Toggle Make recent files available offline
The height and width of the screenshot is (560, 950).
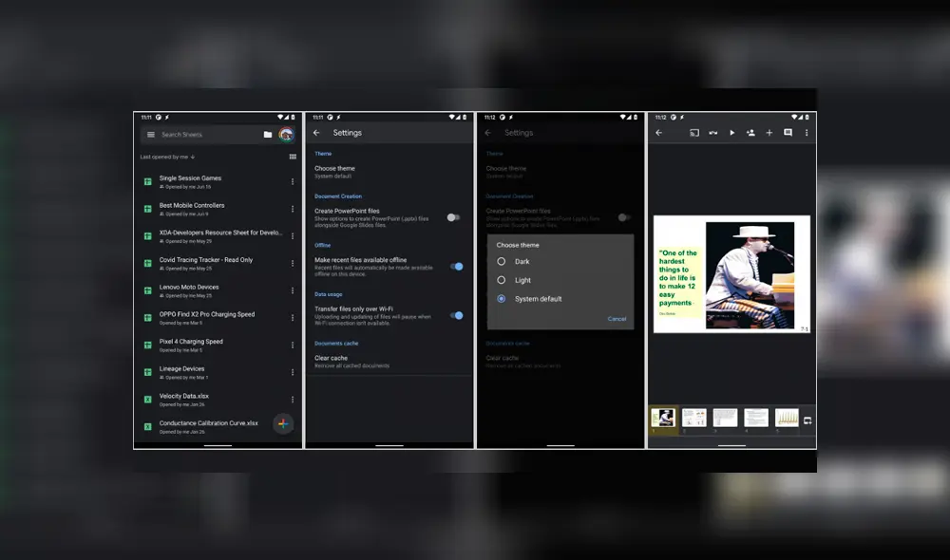(x=455, y=267)
